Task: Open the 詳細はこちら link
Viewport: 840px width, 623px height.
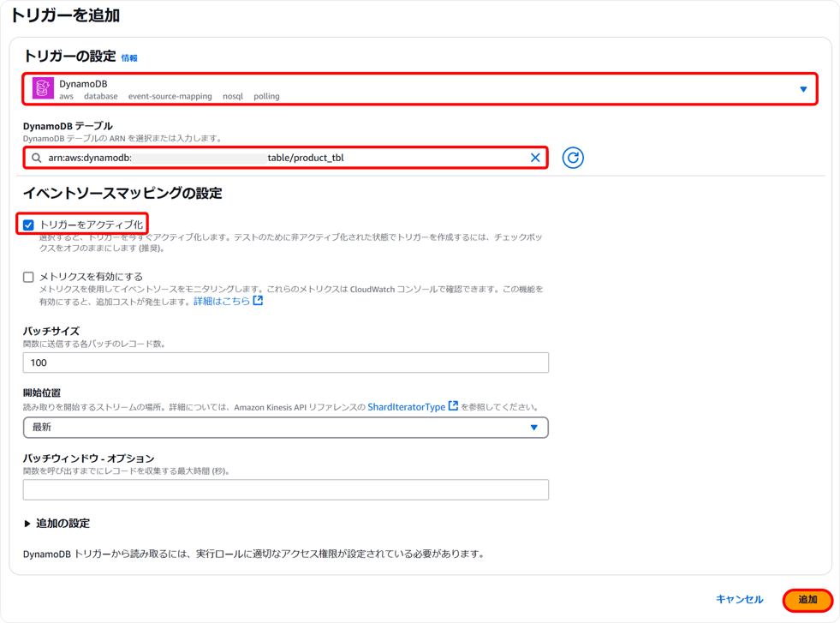Action: click(x=228, y=302)
